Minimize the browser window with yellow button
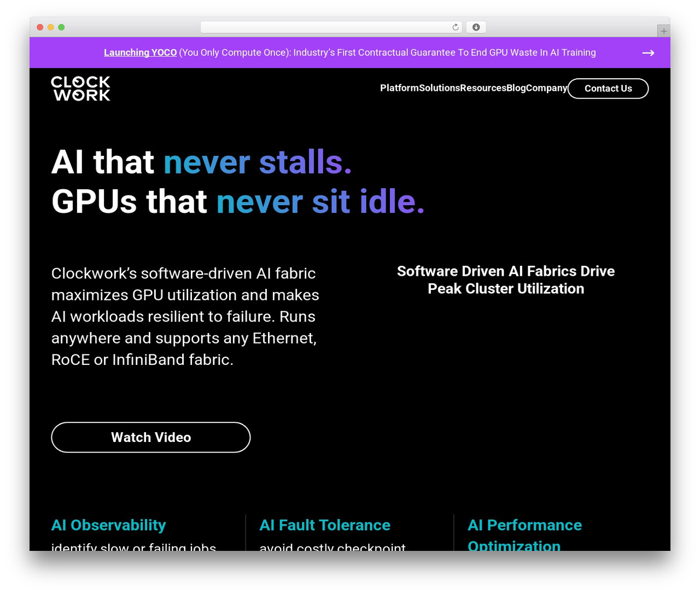 point(51,27)
